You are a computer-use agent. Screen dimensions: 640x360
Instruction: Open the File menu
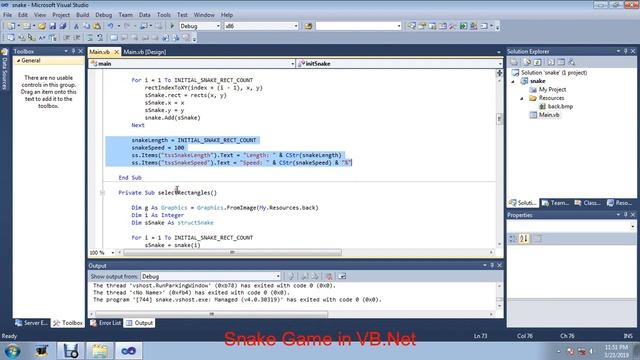click(x=7, y=15)
